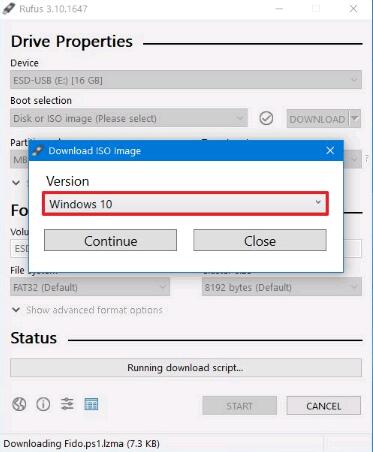The width and height of the screenshot is (373, 452).
Task: Click the Running download script progress bar
Action: pos(186,368)
